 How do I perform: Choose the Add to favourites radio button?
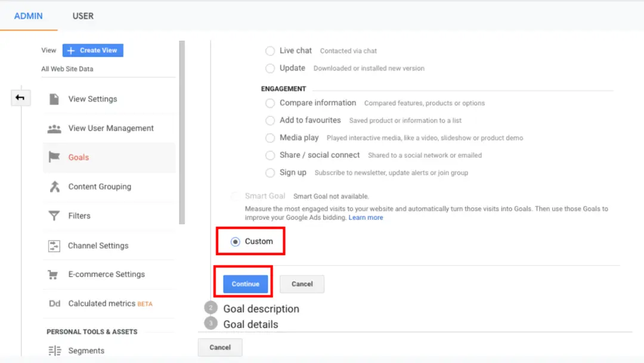(270, 121)
